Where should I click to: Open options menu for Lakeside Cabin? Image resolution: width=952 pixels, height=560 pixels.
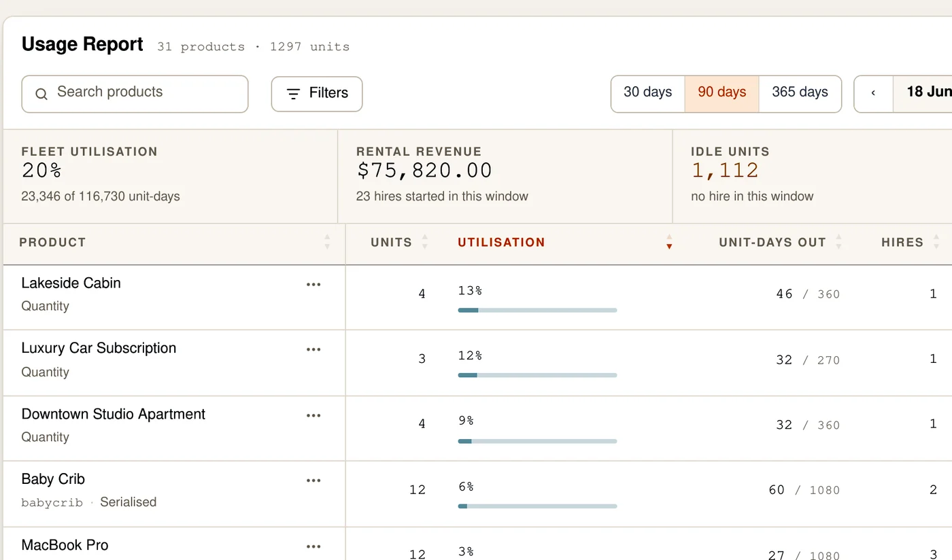coord(313,285)
